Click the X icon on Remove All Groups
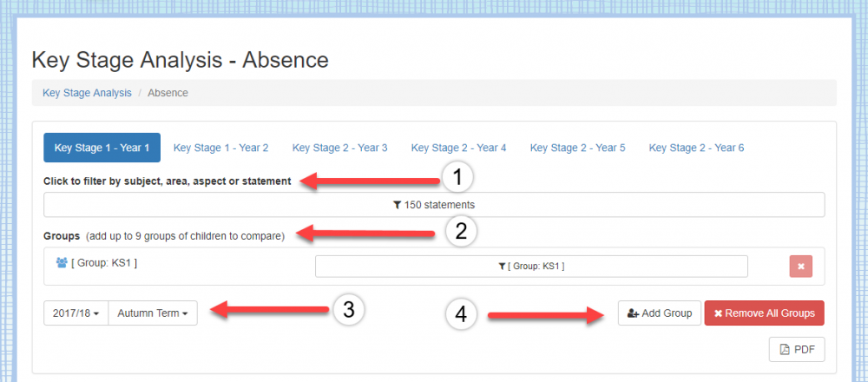868x382 pixels. click(718, 313)
